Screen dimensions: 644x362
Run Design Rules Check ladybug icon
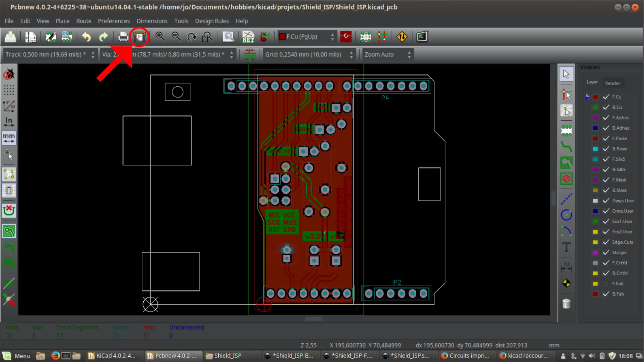click(265, 37)
